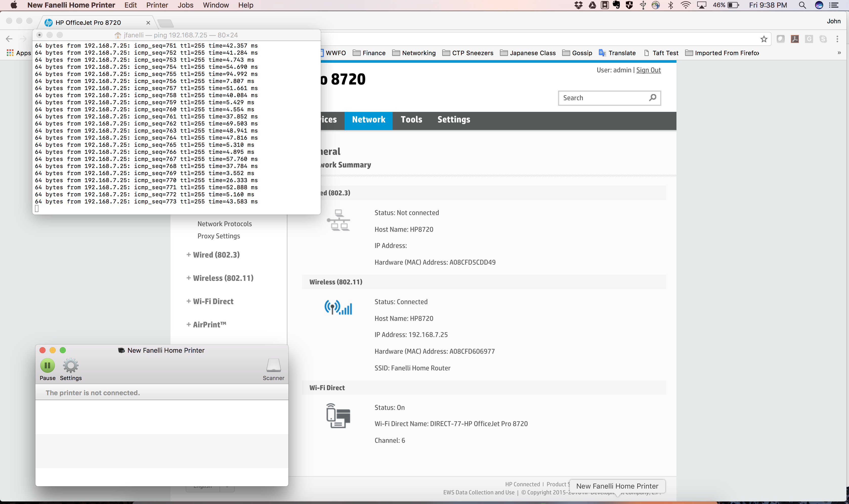Click the Bluetooth menu bar icon
Screen dimensions: 849x504
(x=670, y=5)
